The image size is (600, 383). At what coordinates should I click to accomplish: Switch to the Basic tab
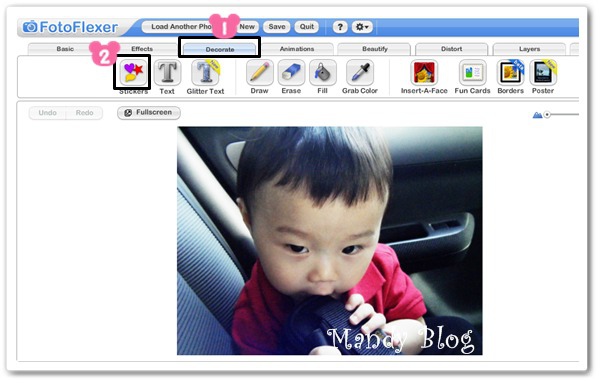65,49
